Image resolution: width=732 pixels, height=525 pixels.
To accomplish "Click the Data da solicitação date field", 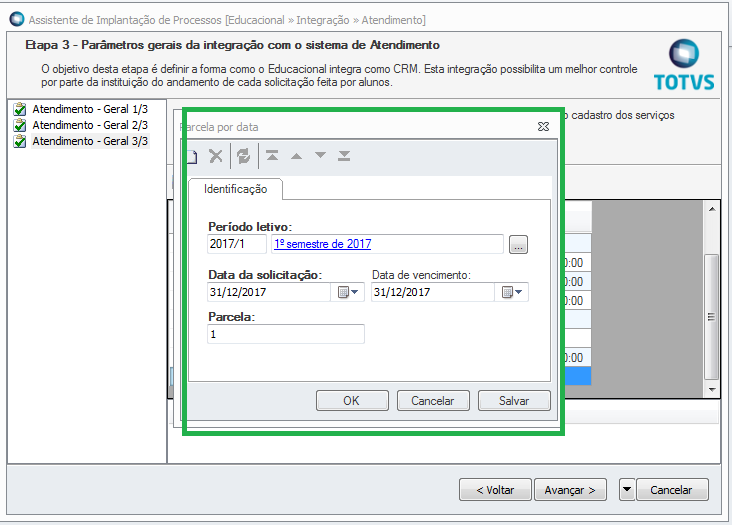I will pos(269,292).
